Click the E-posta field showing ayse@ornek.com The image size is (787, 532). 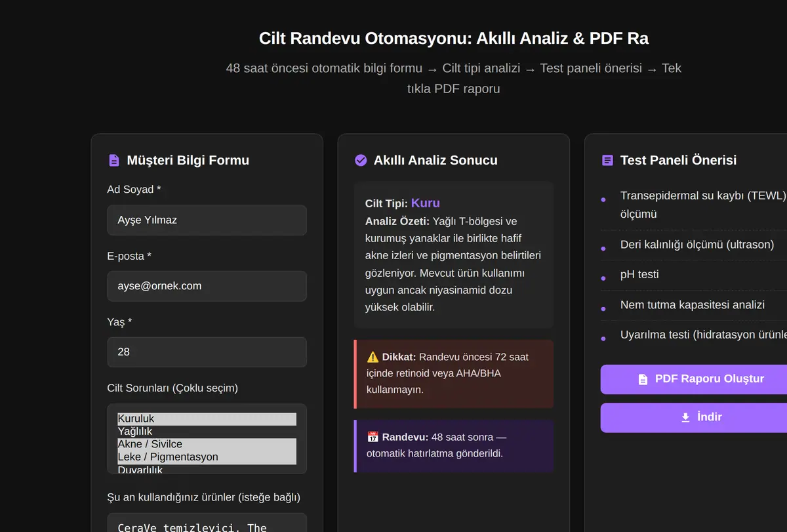207,286
